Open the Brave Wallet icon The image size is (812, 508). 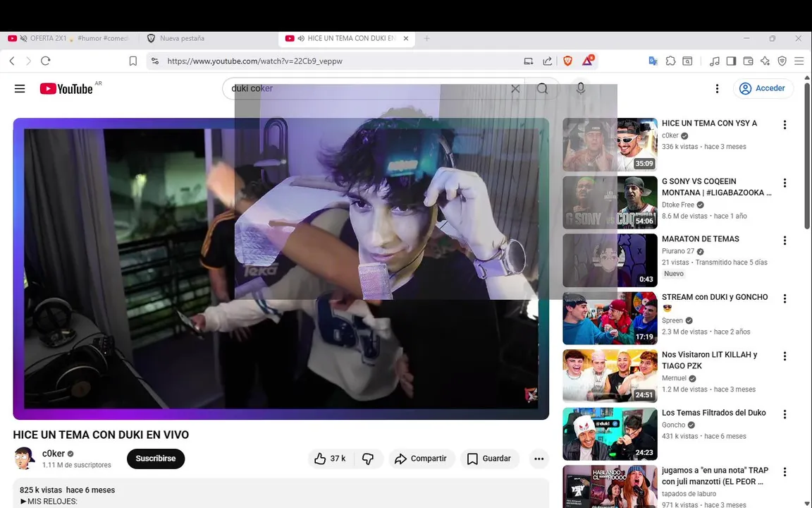[749, 61]
